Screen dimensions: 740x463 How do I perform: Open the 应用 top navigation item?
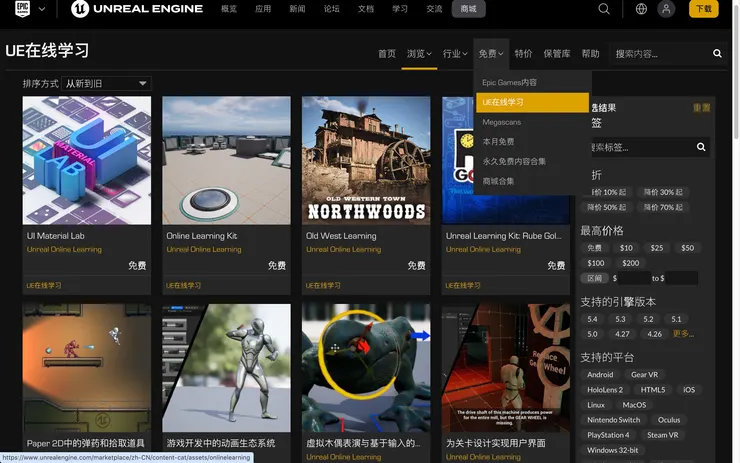[x=263, y=8]
